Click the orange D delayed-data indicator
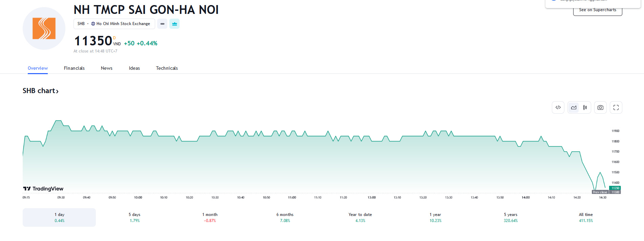 [x=115, y=38]
